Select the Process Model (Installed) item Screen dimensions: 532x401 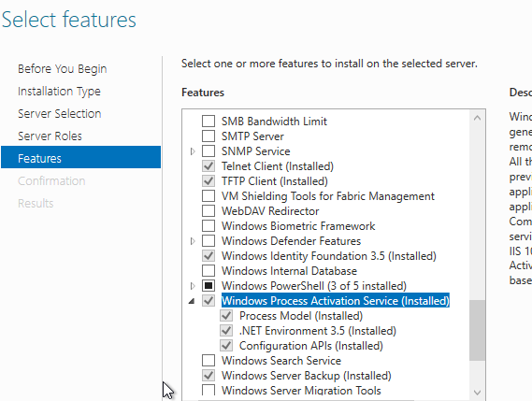[301, 316]
